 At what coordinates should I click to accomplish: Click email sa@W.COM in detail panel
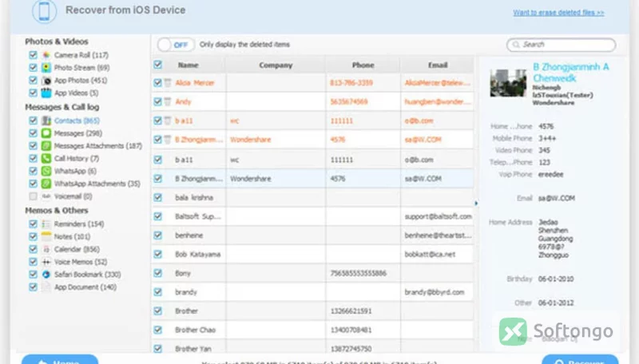coord(556,198)
